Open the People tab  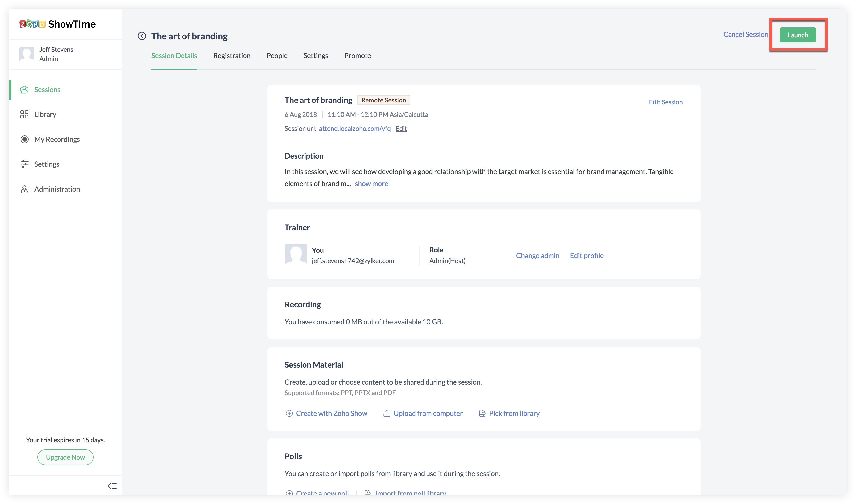(277, 56)
